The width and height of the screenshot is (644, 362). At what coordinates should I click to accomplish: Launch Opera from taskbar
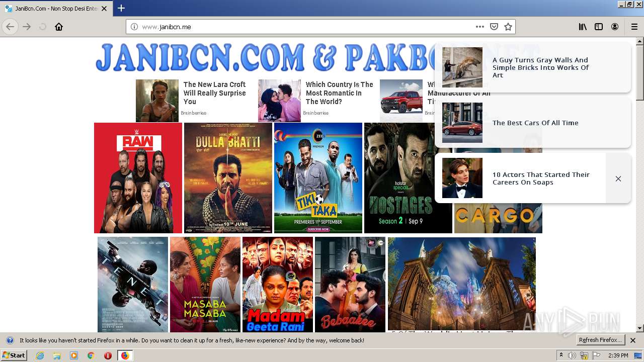click(108, 355)
